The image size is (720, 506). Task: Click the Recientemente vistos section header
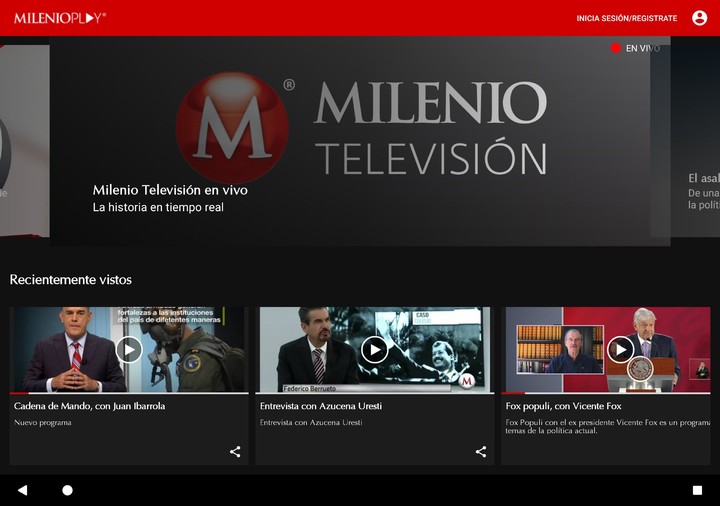(x=71, y=279)
